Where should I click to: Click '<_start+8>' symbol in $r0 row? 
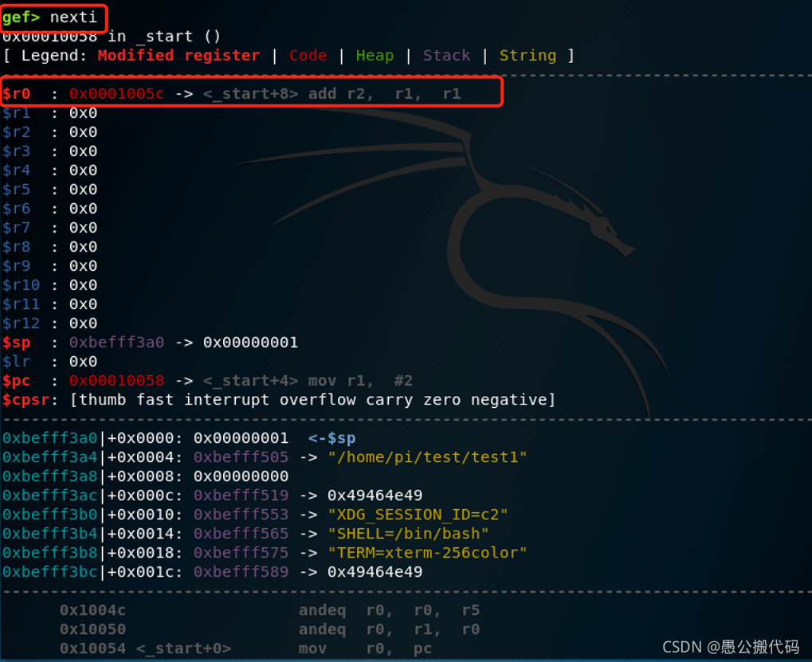[251, 94]
